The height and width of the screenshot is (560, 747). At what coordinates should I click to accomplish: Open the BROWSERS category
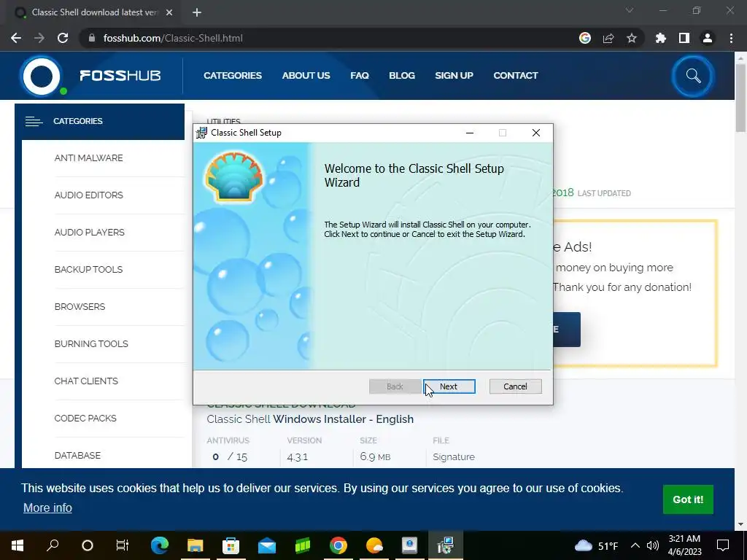[x=80, y=307]
